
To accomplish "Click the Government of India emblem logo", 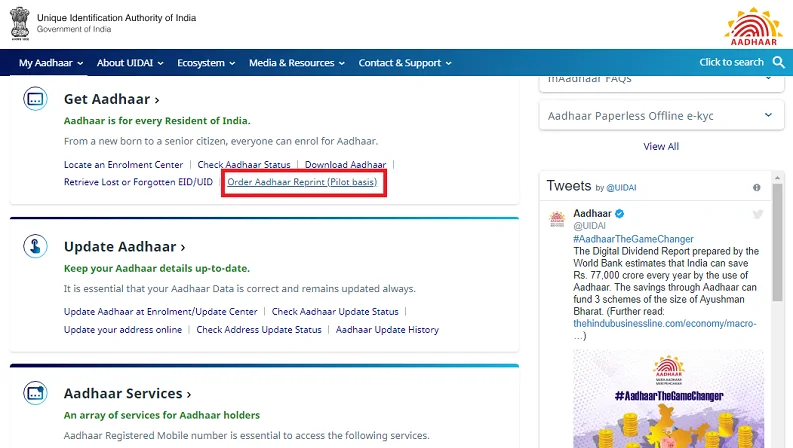I will tap(20, 23).
